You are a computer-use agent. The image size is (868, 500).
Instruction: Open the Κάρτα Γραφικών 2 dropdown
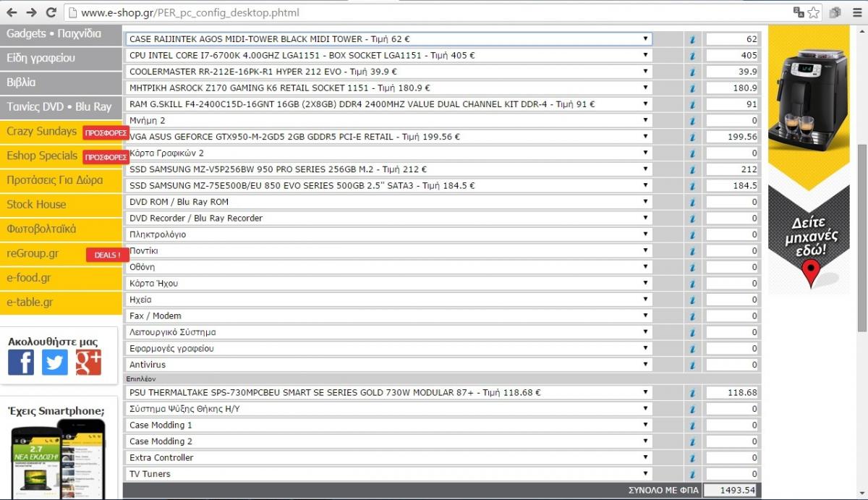(x=389, y=153)
